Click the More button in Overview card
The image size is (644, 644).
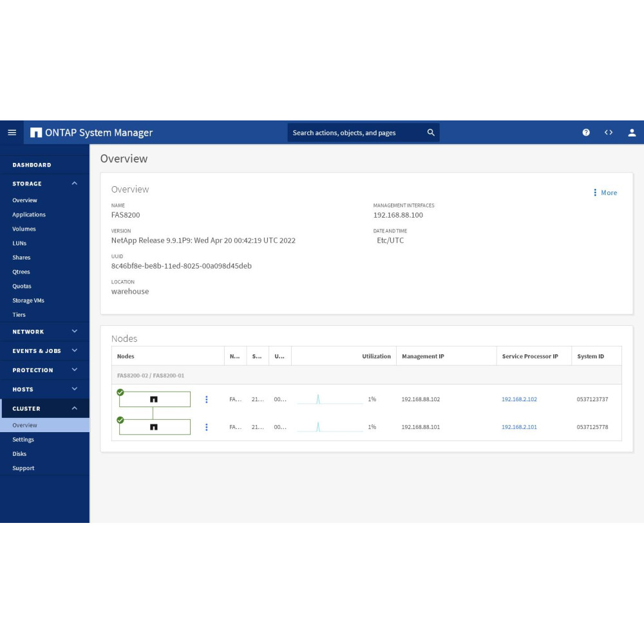(x=605, y=193)
